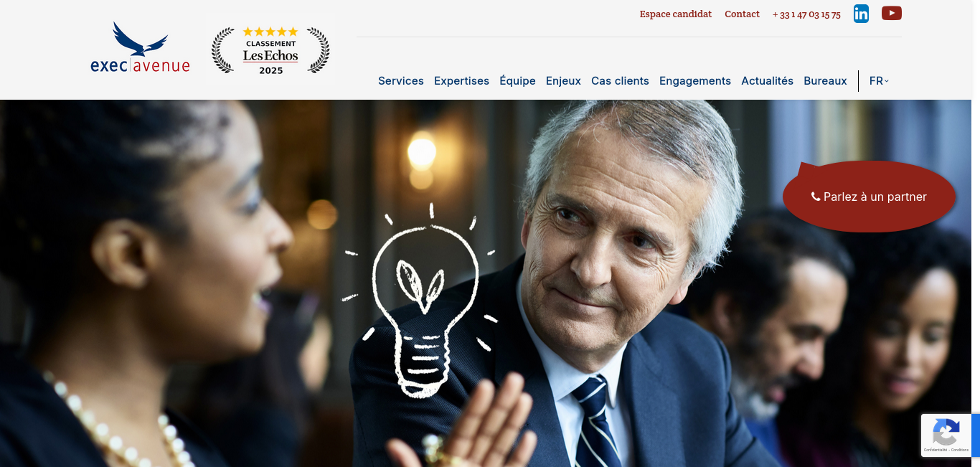
Task: Open the Bureaux menu item
Action: pos(825,81)
